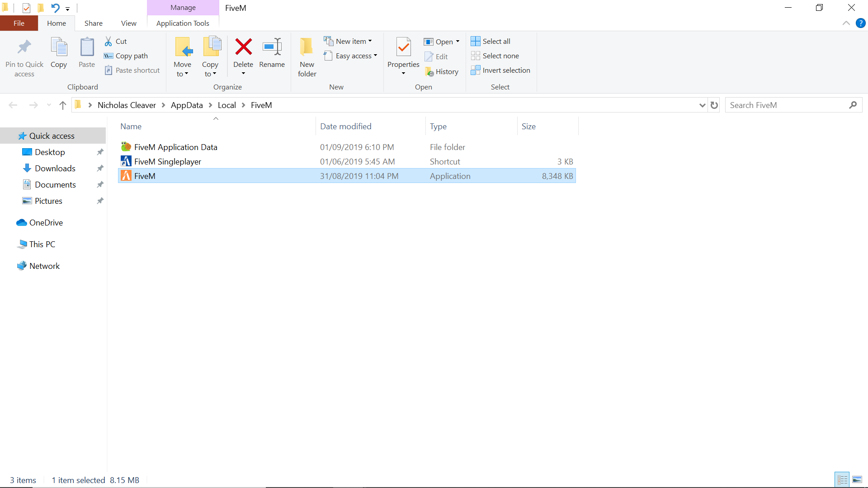Open the Easy access dropdown
This screenshot has height=488, width=868.
coord(350,56)
